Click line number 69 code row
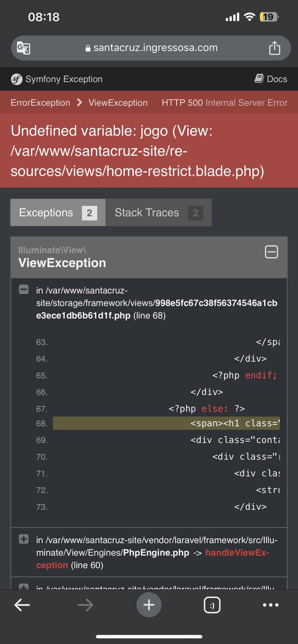 [x=158, y=440]
